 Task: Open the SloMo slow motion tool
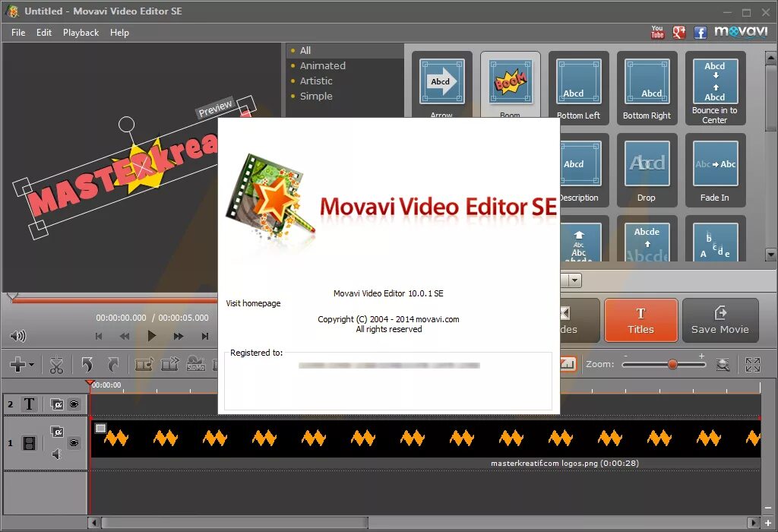pyautogui.click(x=195, y=364)
